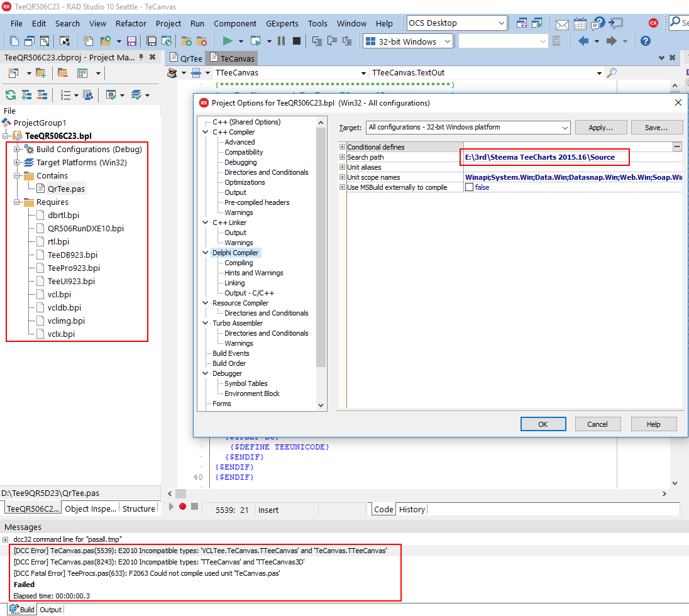Click the green Run play icon
The image size is (689, 616).
pyautogui.click(x=227, y=41)
